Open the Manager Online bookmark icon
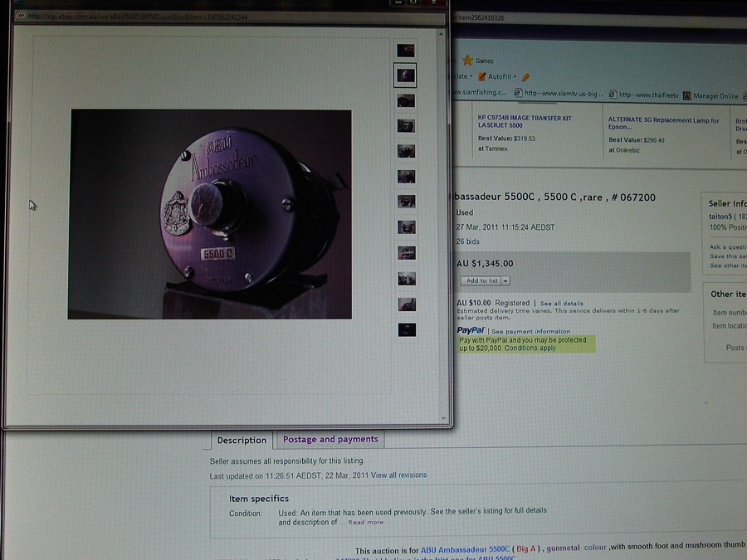Viewport: 747px width, 560px height. tap(687, 95)
